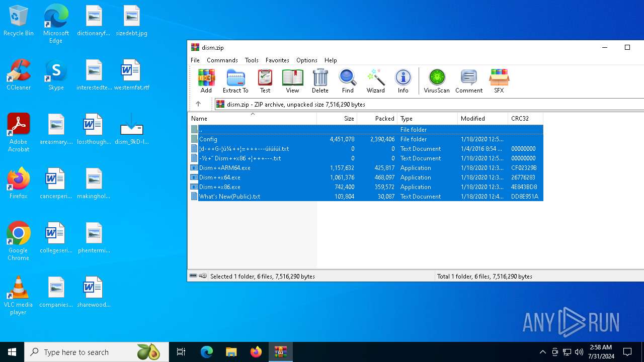The height and width of the screenshot is (362, 644).
Task: Open the Commands menu
Action: point(222,60)
